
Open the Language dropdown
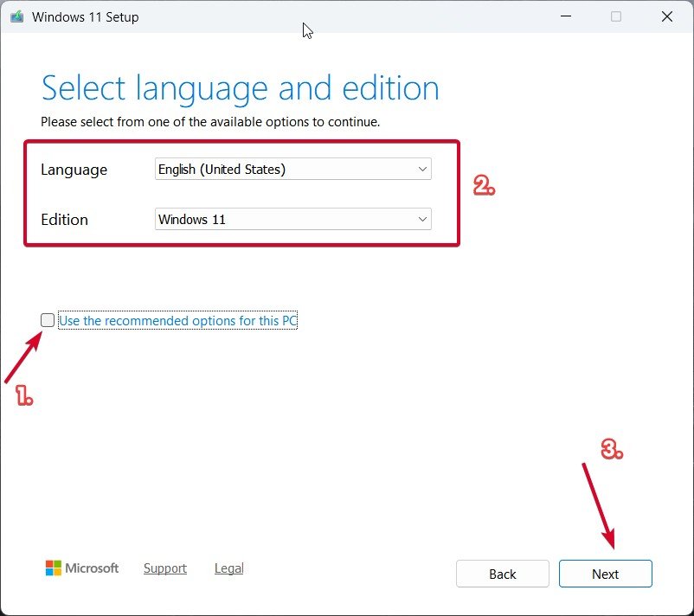click(292, 169)
